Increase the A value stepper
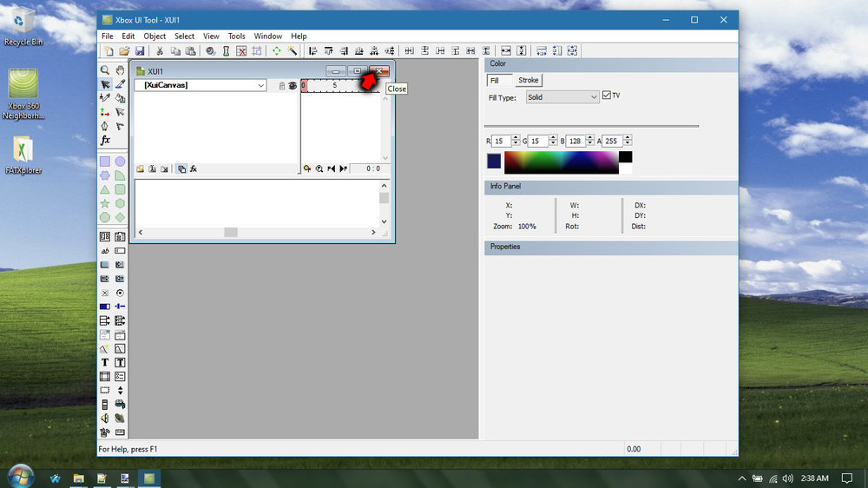Screen dimensions: 868x488 [x=628, y=138]
